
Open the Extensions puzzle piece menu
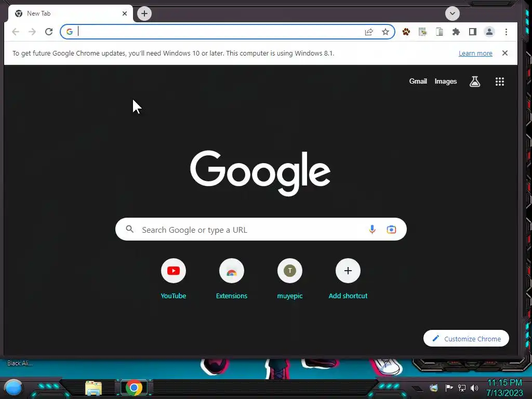click(x=456, y=32)
